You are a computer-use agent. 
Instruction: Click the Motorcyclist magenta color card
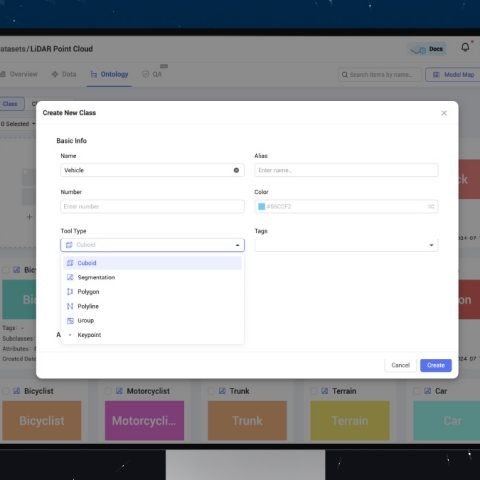(144, 421)
